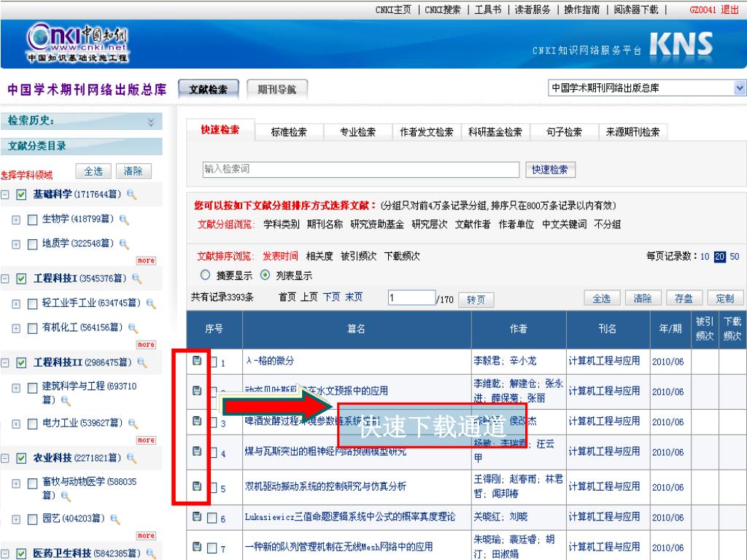Open the 阅读器下载 top link
747x560 pixels.
(636, 9)
